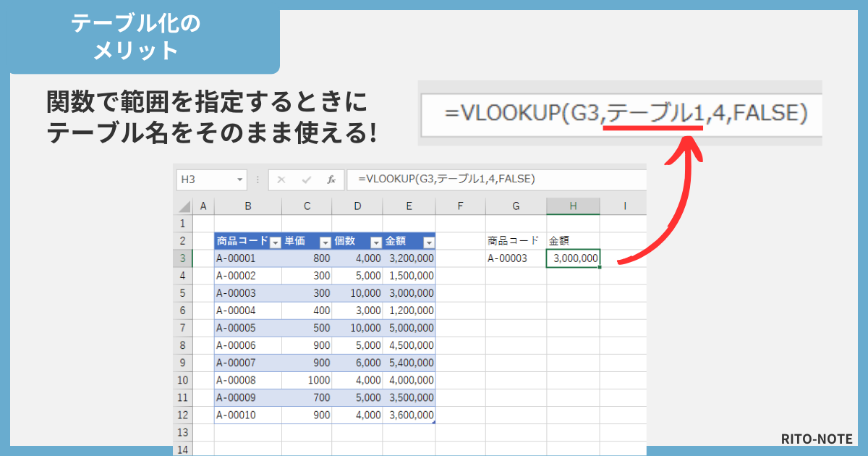
Task: Select cell H3 containing 3,000,000
Action: coord(573,258)
